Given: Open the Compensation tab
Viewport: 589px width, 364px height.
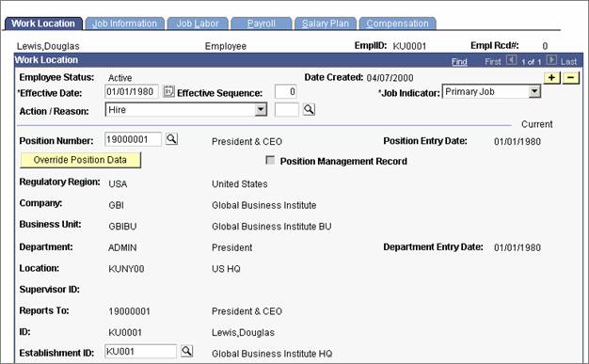Looking at the screenshot, I should (397, 24).
